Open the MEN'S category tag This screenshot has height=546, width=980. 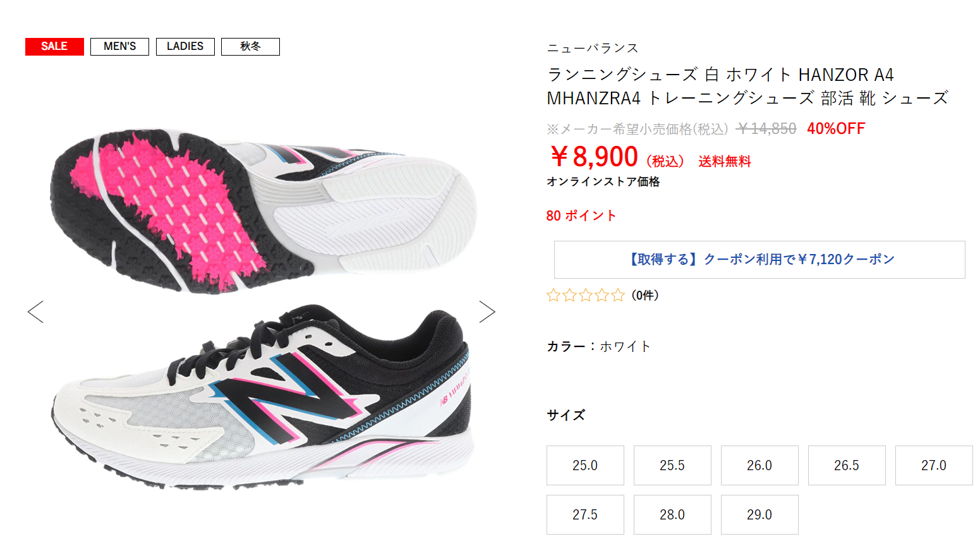[119, 47]
